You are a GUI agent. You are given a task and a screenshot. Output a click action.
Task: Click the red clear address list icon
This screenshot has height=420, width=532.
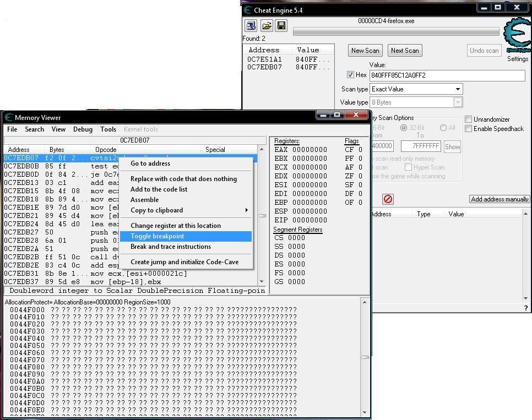388,199
